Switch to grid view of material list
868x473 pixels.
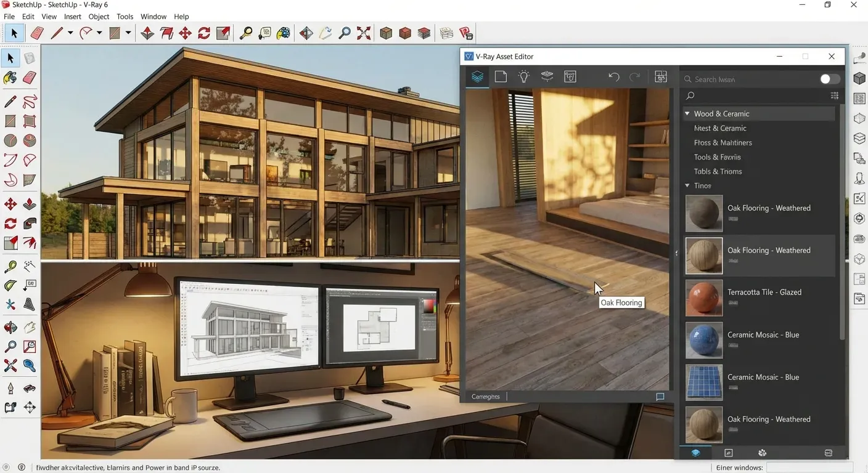click(x=835, y=95)
